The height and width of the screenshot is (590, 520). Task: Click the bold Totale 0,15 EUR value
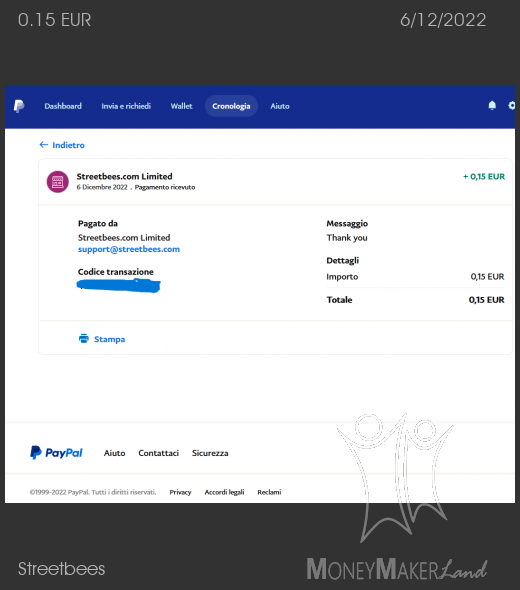[x=487, y=300]
